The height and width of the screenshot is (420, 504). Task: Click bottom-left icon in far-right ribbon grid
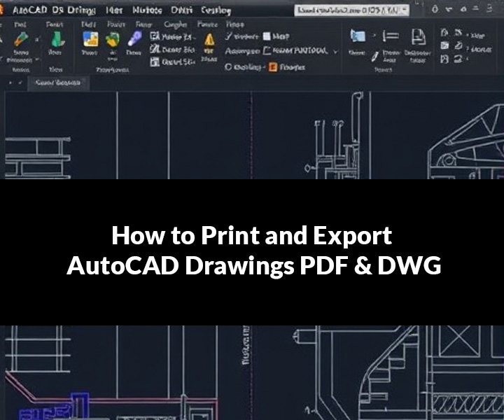444,59
